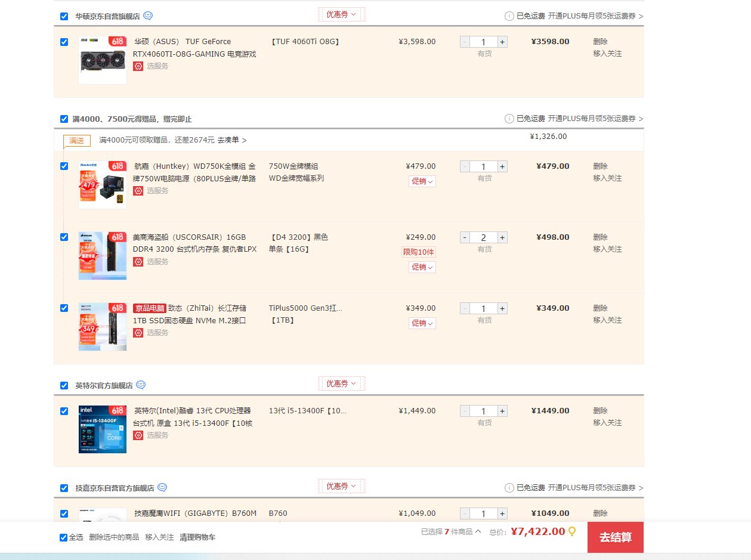Screen dimensions: 751x560
Task: Increase quantity of Intel i5-13400F CPU
Action: (x=502, y=411)
